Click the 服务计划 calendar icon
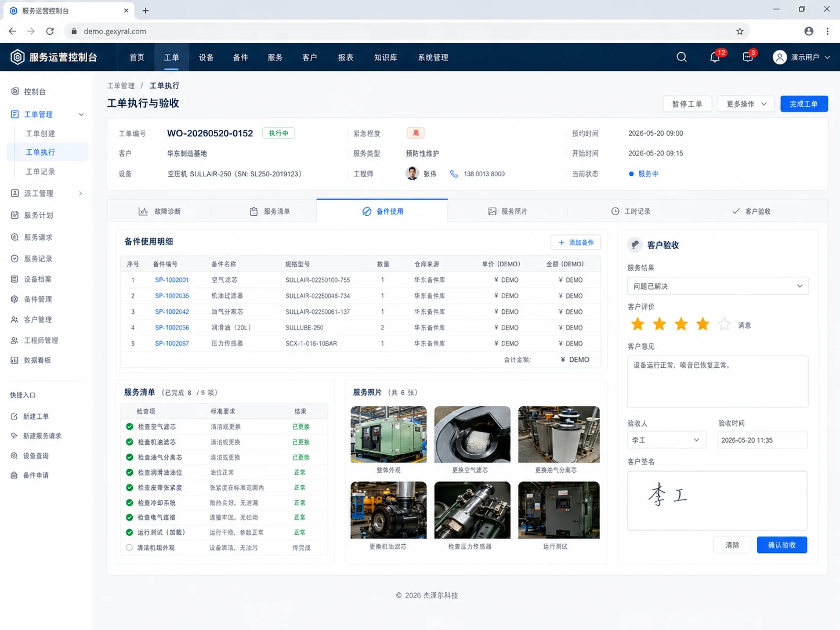840x630 pixels. (x=15, y=215)
